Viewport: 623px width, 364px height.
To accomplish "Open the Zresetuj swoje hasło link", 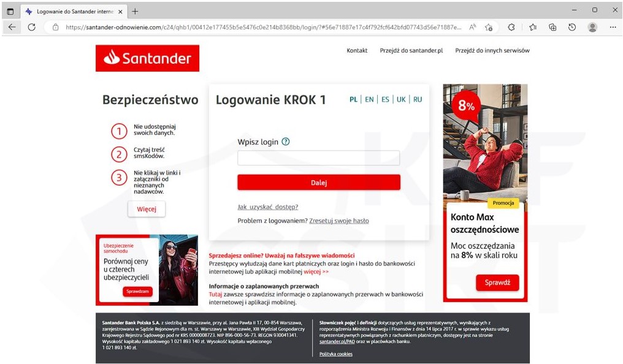I will point(339,221).
